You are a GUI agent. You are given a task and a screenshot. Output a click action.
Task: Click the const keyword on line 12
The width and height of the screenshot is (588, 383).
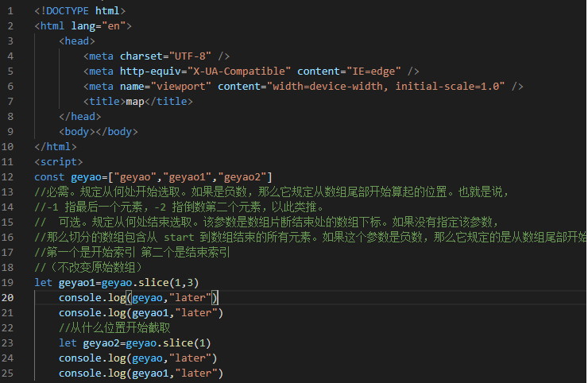click(x=49, y=177)
